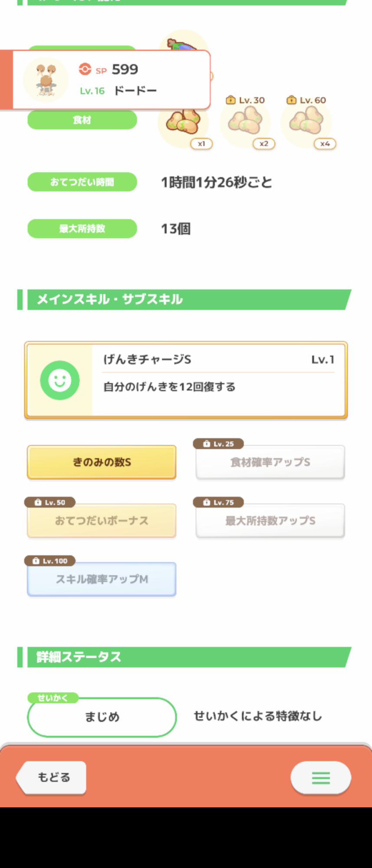The image size is (372, 868).
Task: Select the locked おてつだいボーナス sub skill
Action: click(102, 521)
